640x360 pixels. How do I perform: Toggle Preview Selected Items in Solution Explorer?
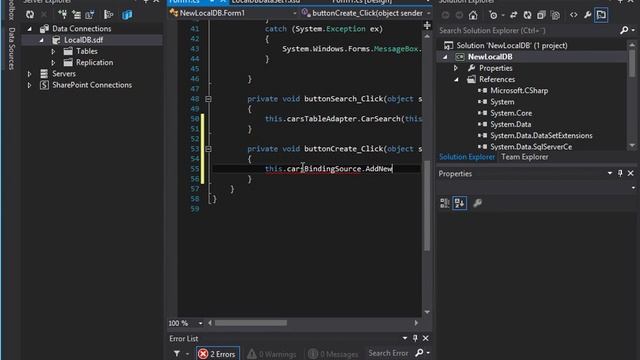(x=601, y=15)
